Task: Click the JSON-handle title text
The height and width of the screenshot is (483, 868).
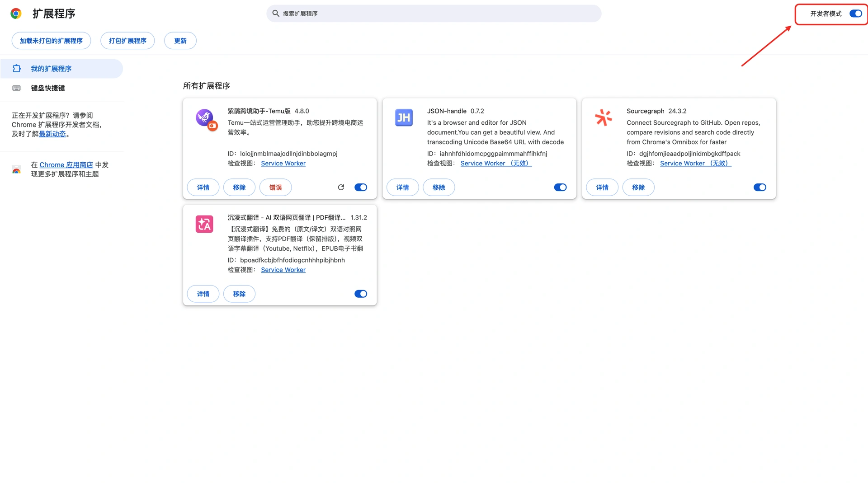Action: coord(447,111)
